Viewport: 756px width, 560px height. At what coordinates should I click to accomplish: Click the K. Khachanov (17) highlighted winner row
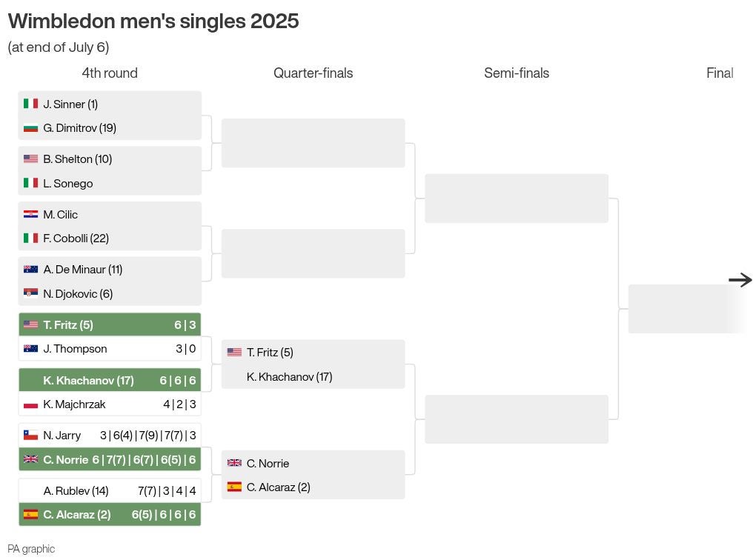click(110, 380)
